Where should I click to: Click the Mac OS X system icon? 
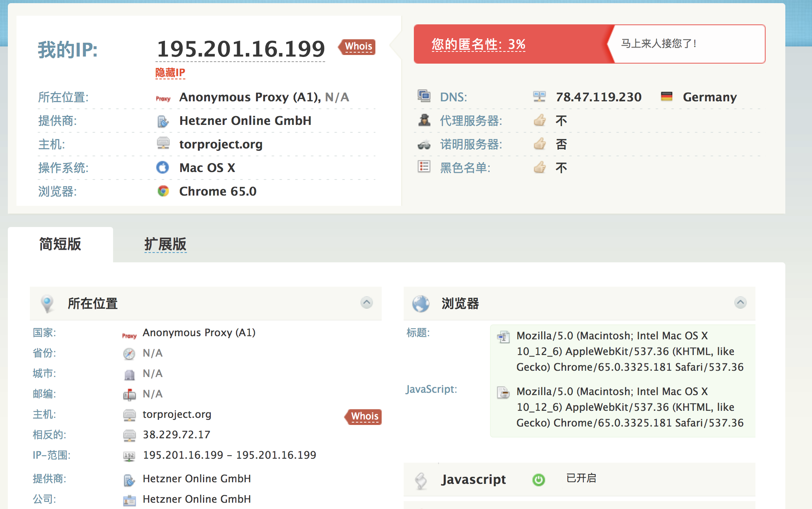[163, 167]
